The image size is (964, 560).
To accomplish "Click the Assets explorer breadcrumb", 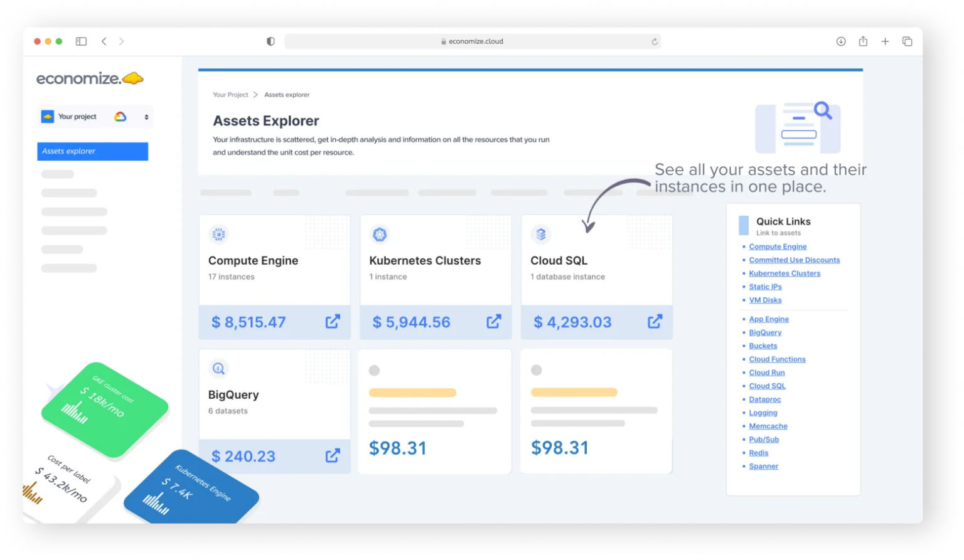I will point(287,95).
